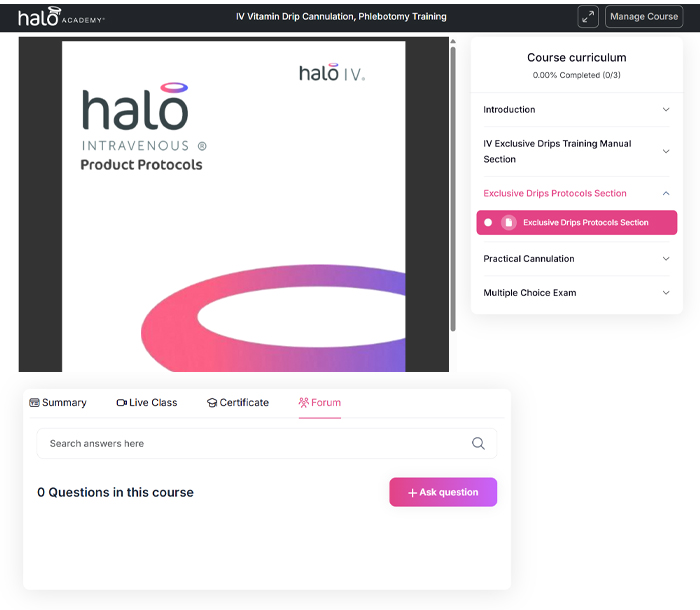Toggle fullscreen expand icon
700x610 pixels.
(588, 17)
